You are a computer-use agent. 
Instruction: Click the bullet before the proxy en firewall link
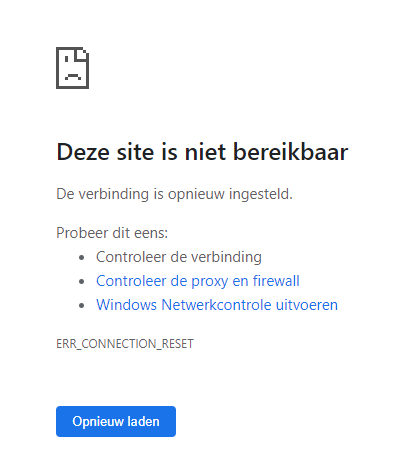click(x=82, y=281)
